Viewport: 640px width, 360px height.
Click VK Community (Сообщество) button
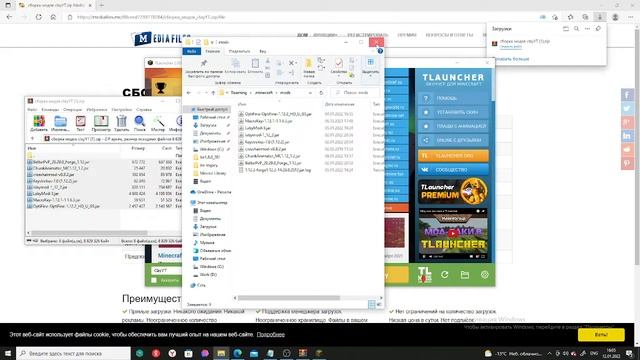click(453, 169)
